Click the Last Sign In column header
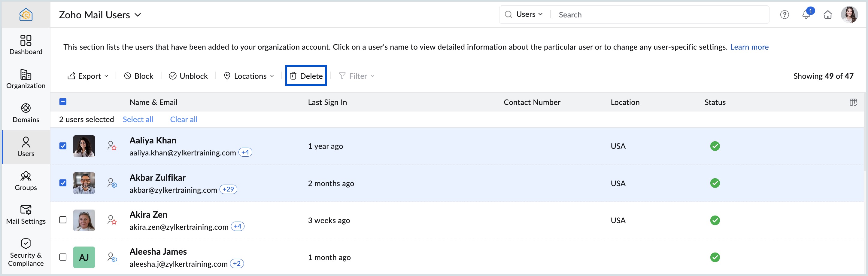The width and height of the screenshot is (868, 276). pyautogui.click(x=327, y=102)
